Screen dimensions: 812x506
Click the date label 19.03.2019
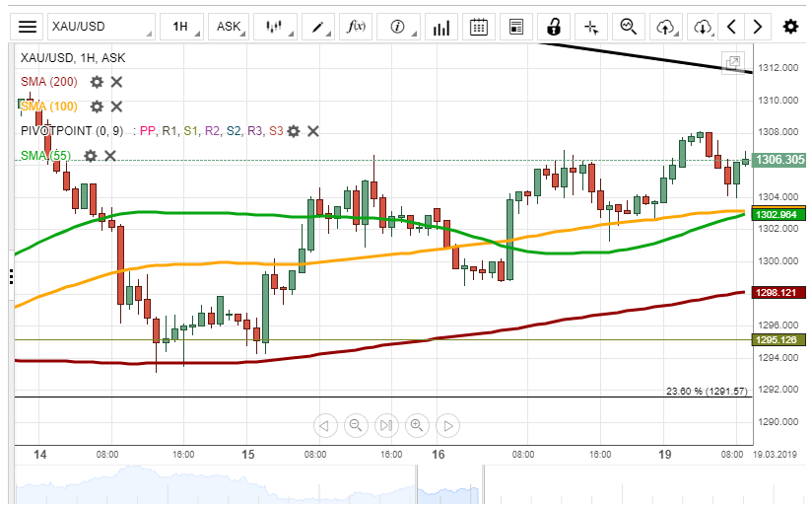(x=776, y=455)
